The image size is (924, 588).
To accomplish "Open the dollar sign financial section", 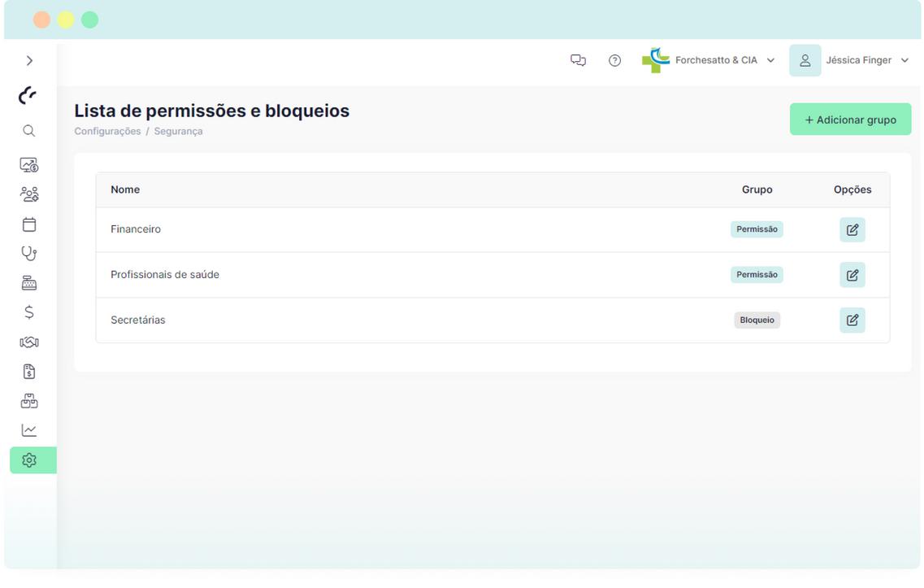I will coord(29,311).
